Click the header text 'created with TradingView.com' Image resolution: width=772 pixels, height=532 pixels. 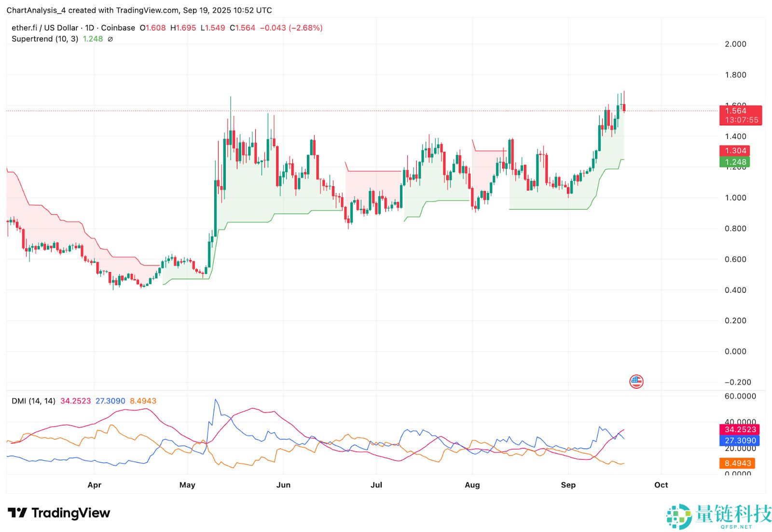[124, 10]
